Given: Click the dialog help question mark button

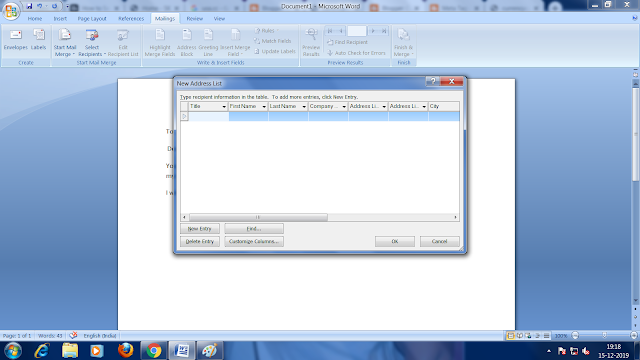Looking at the screenshot, I should (433, 81).
